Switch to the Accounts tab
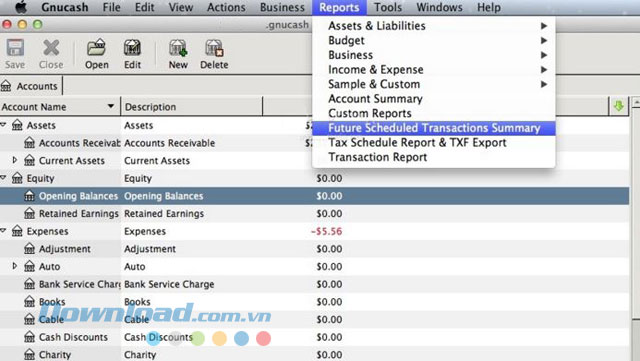This screenshot has height=361, width=640. click(x=31, y=86)
